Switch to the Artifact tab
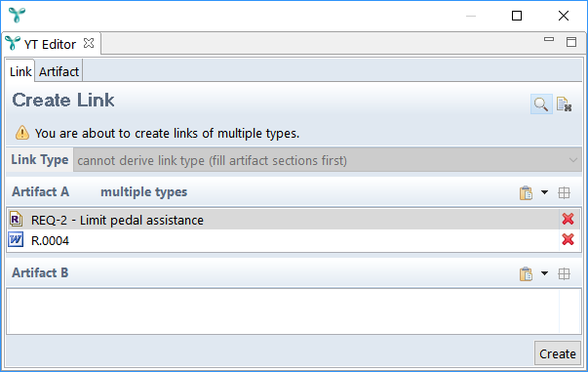The image size is (588, 372). pyautogui.click(x=59, y=71)
